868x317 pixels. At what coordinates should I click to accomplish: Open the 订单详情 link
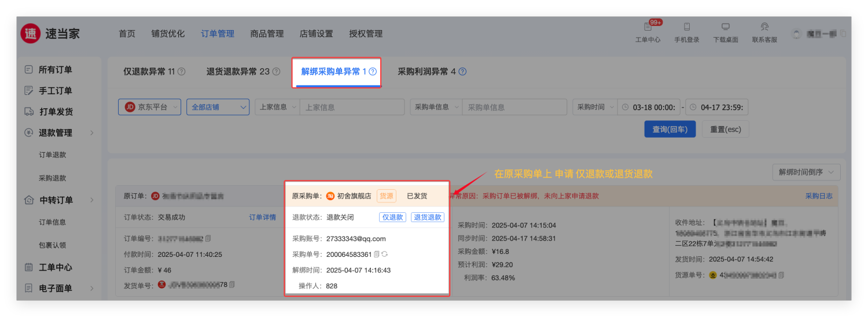point(262,218)
